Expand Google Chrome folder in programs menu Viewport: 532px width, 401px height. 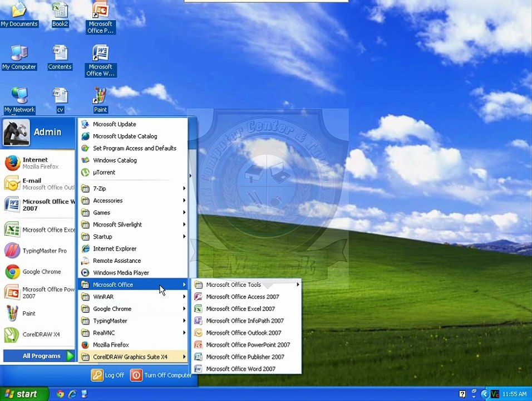(x=133, y=309)
